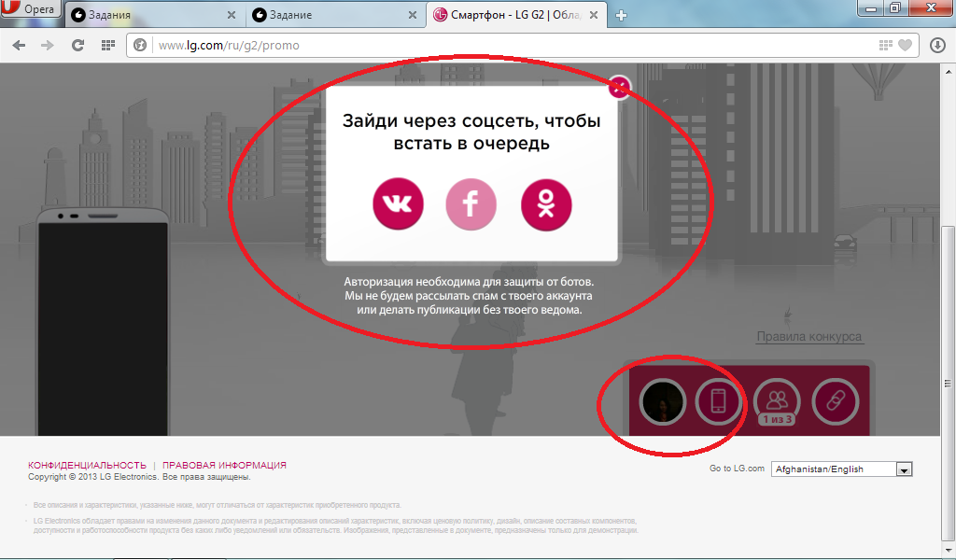Log in with the VK social network icon

point(398,203)
